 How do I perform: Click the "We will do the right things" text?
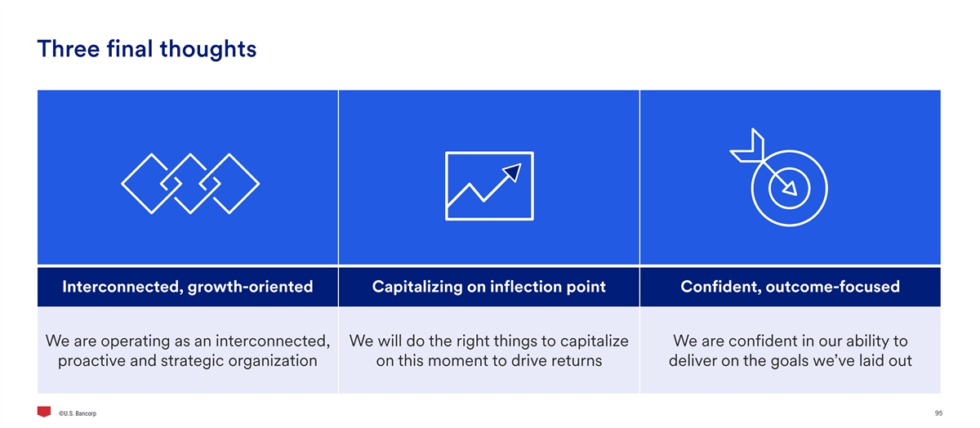[488, 340]
